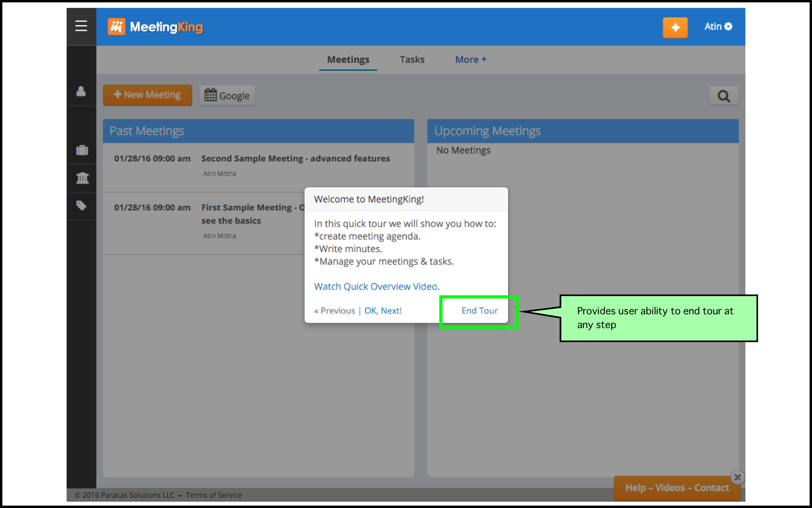Click the No Meetings text
This screenshot has height=508, width=812.
click(x=463, y=150)
